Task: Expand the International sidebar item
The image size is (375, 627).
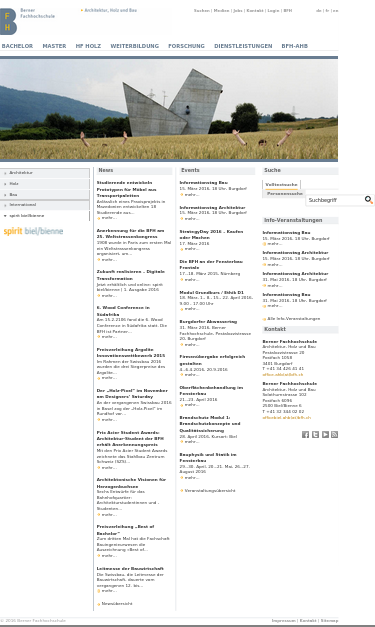Action: click(x=45, y=205)
